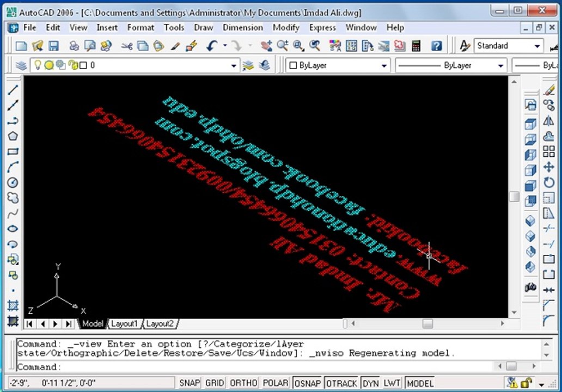Click the Save floppy disk icon
The height and width of the screenshot is (392, 562).
54,46
